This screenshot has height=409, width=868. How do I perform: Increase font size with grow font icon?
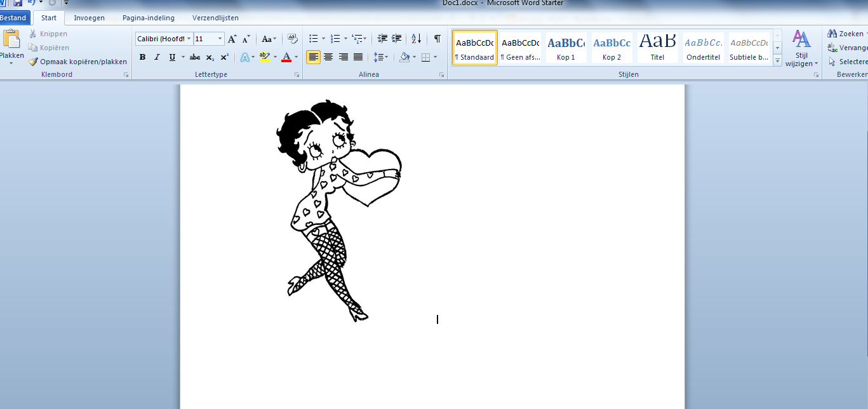232,39
